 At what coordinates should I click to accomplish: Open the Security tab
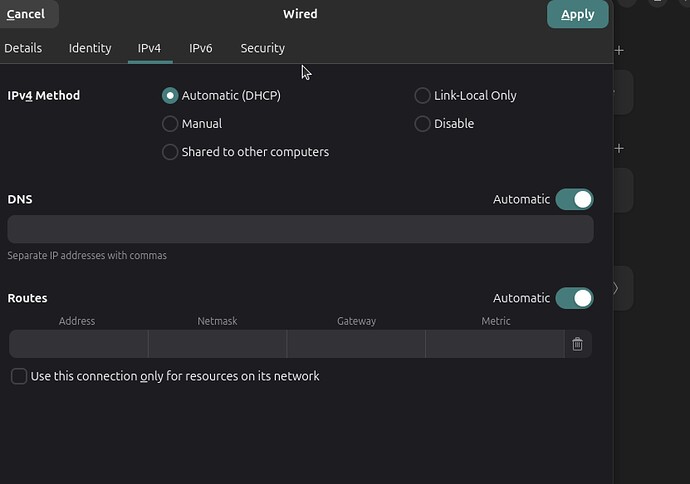pos(263,48)
